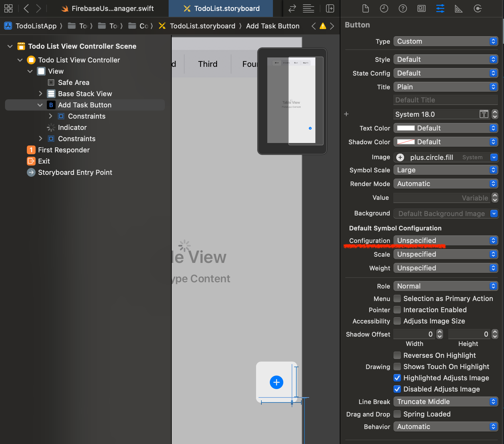
Task: Open symbol Weight dropdown
Action: [446, 268]
